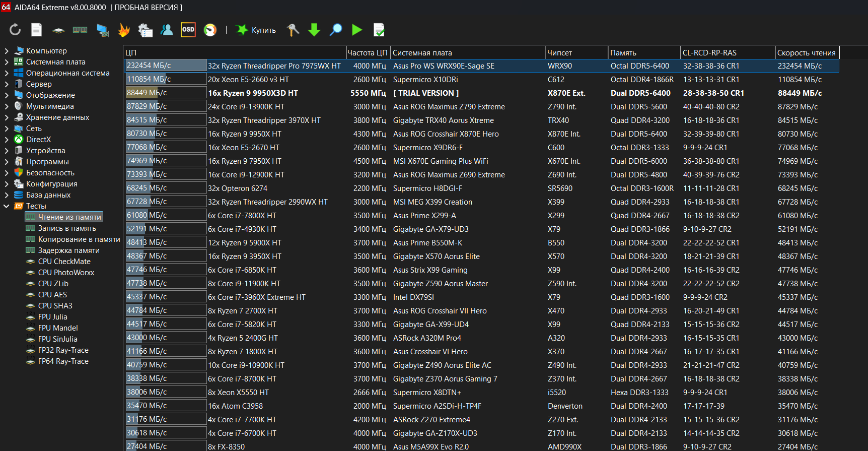Screen dimensions: 868x451
Task: Expand the Отображение tree node
Action: pyautogui.click(x=7, y=95)
